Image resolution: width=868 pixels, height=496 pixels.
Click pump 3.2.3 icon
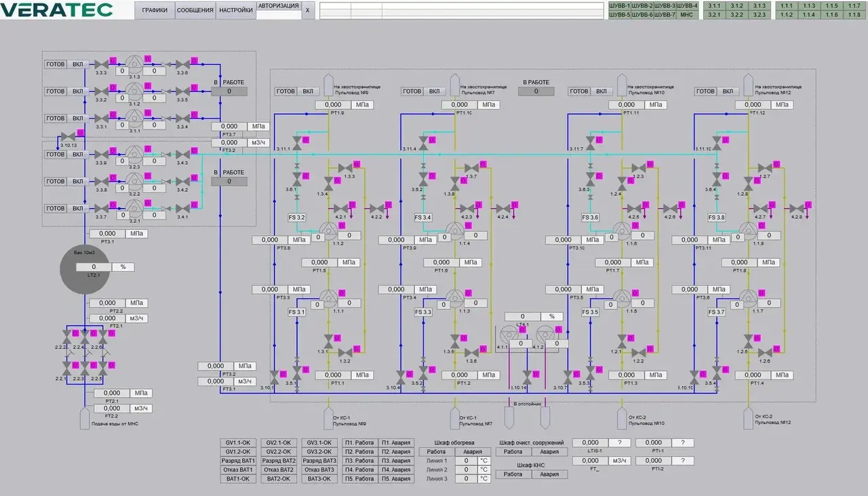(x=134, y=154)
